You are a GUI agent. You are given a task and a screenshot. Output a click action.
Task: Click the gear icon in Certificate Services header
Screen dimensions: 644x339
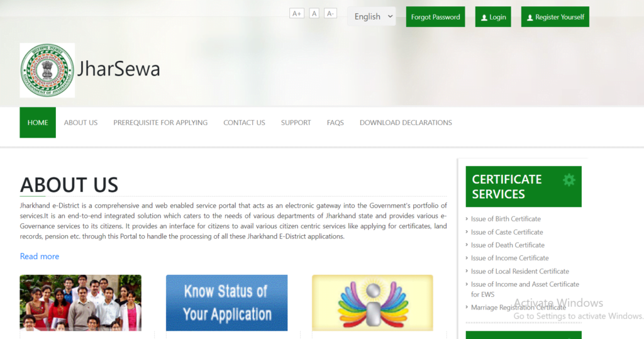[569, 180]
